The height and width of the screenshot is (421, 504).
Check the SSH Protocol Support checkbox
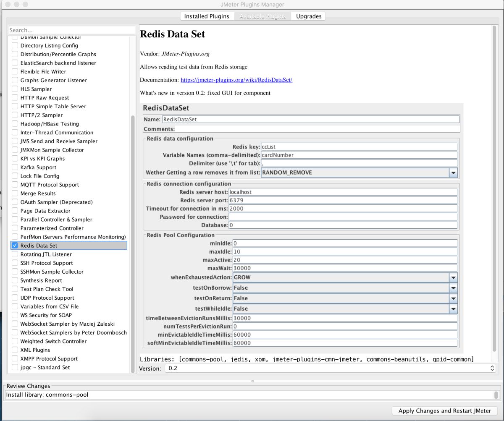click(x=15, y=263)
